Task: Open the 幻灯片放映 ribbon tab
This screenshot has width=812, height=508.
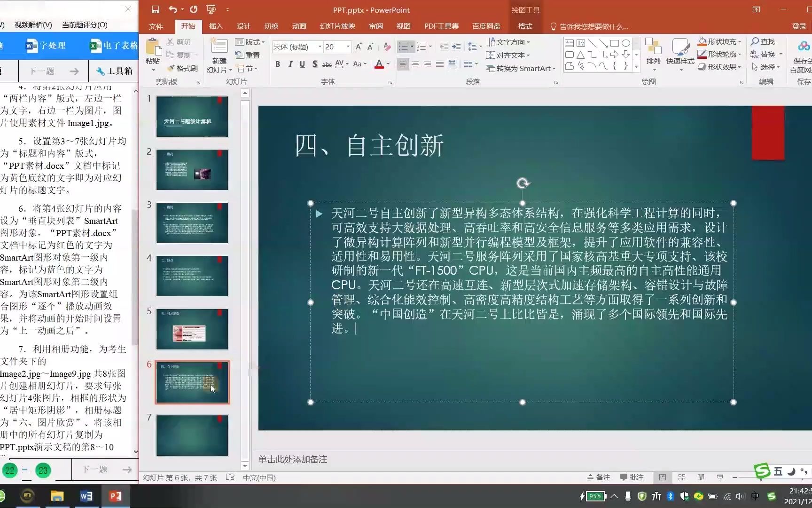Action: [337, 26]
